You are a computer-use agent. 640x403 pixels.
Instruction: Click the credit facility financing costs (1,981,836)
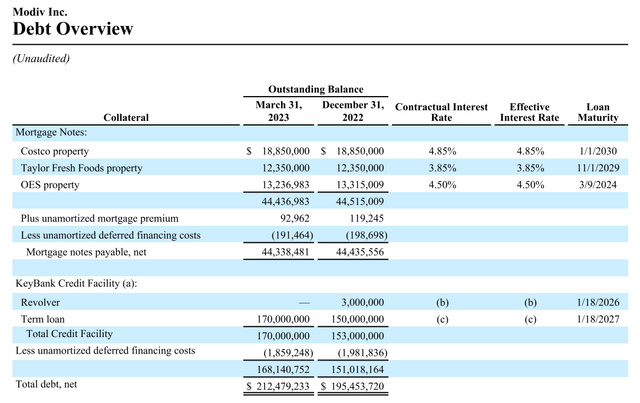pos(362,352)
